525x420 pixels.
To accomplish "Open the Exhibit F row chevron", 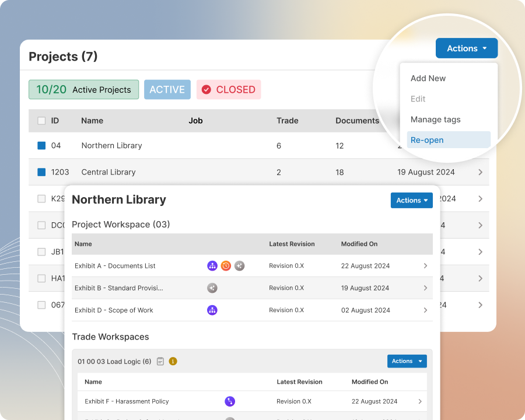I will (420, 401).
